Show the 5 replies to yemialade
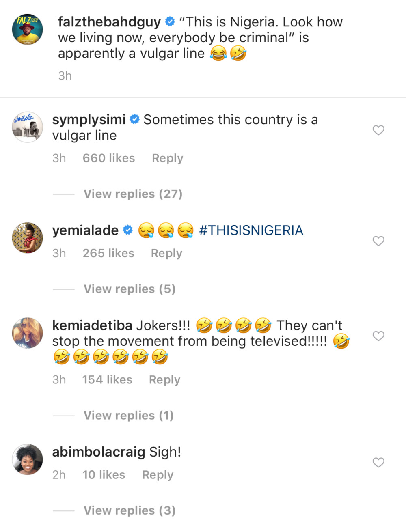 point(130,289)
